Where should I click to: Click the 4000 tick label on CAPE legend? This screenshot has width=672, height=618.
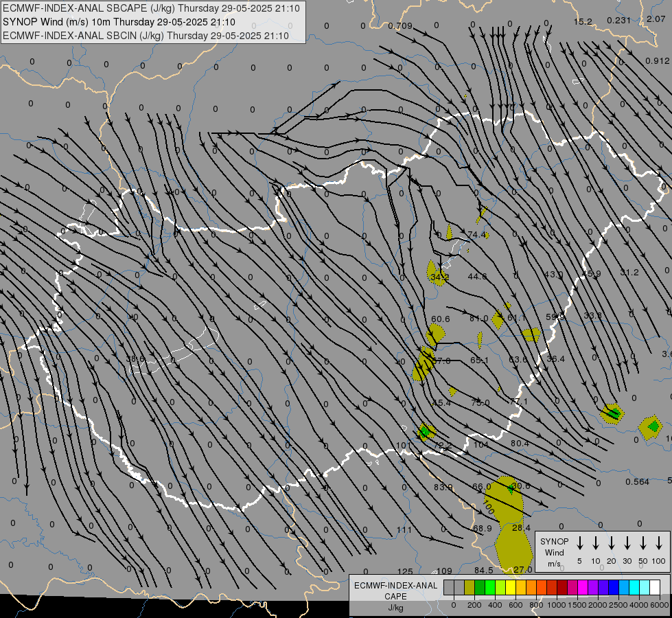pos(639,605)
